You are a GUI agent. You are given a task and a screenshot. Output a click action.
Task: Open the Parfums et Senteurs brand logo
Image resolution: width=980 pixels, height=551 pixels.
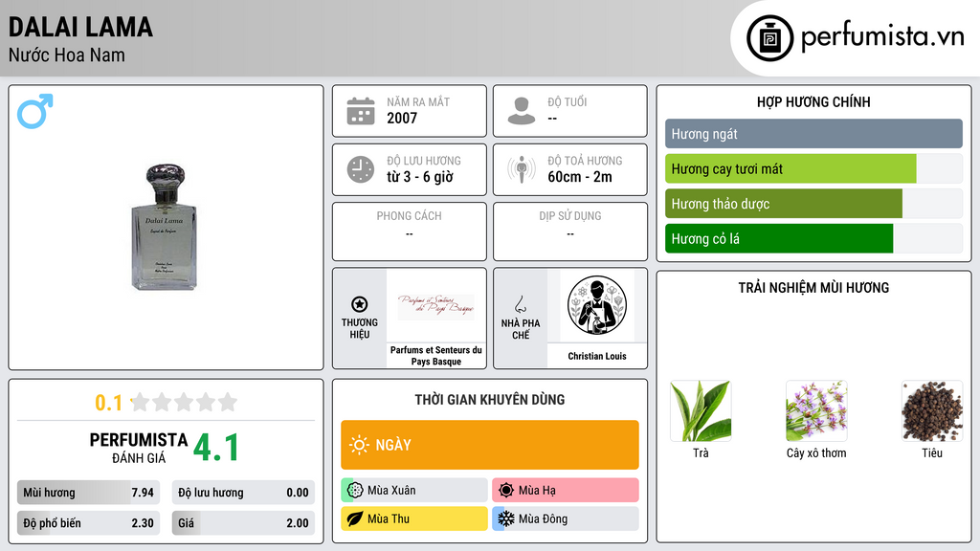(436, 306)
